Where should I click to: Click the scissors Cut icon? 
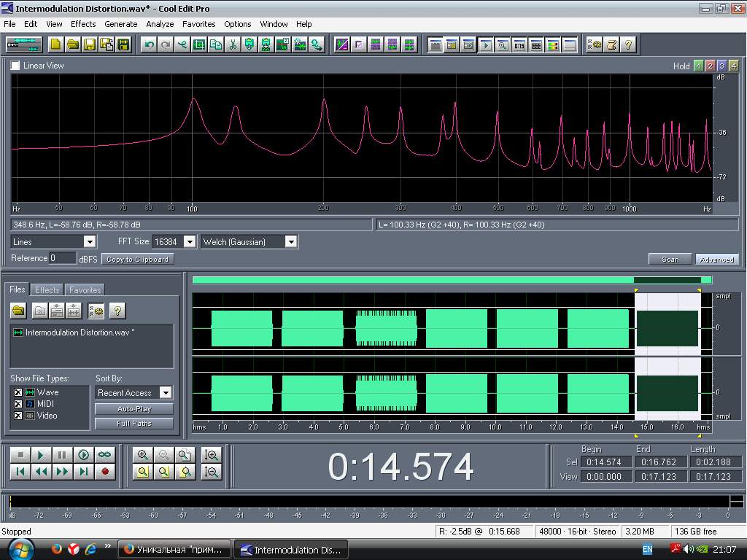(x=233, y=44)
